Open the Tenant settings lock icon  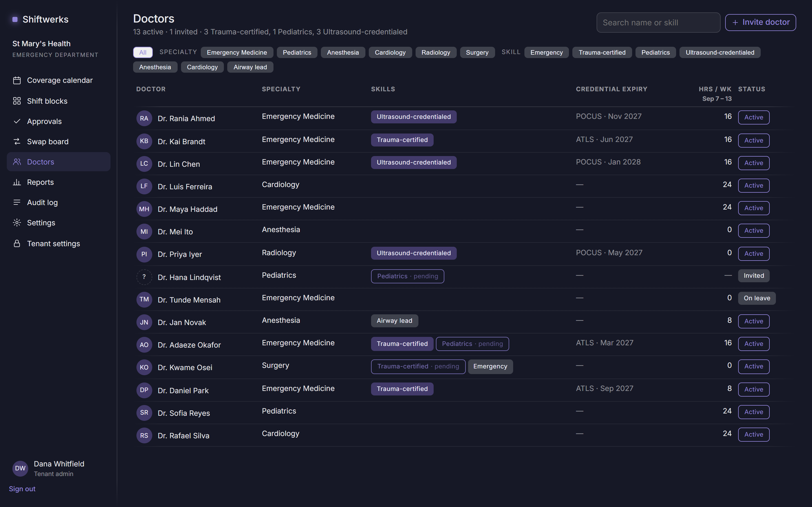pyautogui.click(x=17, y=243)
